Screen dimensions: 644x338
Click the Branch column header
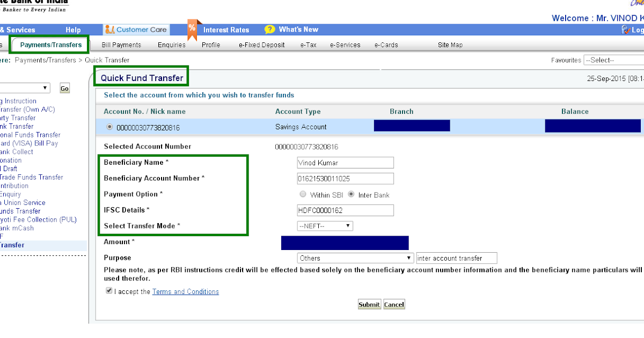click(x=401, y=112)
